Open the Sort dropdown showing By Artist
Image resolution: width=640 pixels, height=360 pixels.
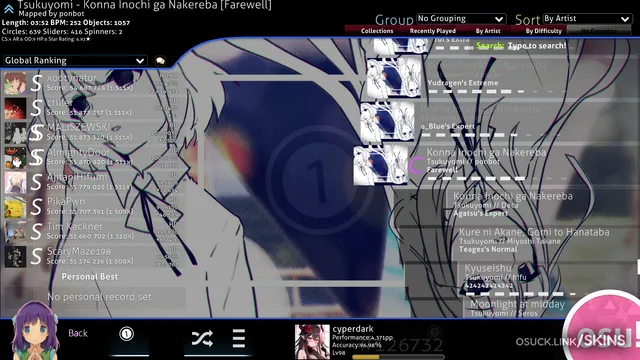(587, 19)
